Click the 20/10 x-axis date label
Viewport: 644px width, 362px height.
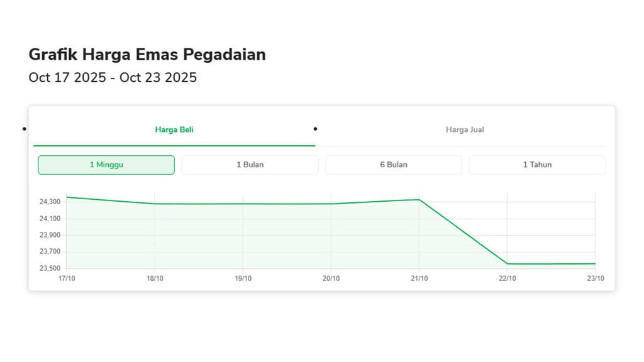click(331, 278)
